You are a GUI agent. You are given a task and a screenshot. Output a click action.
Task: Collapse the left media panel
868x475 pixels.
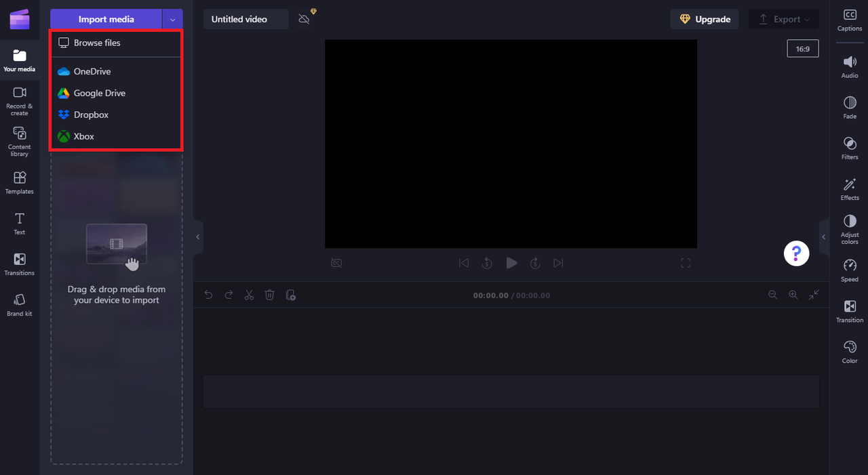198,237
